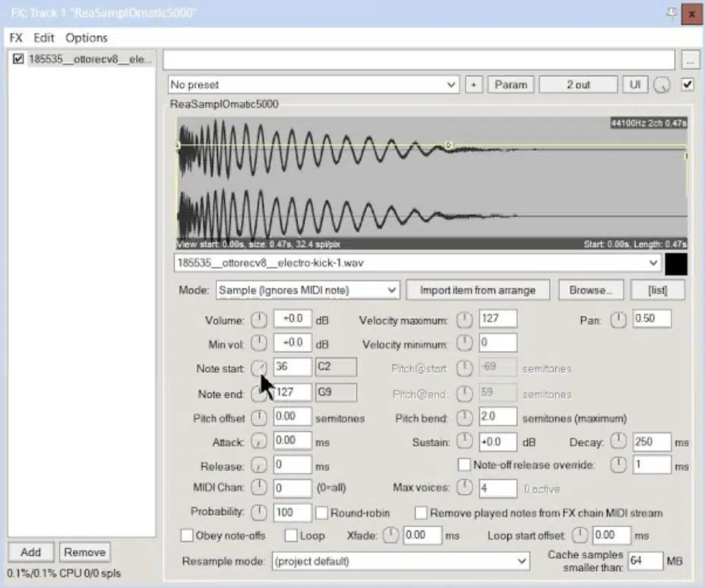Image resolution: width=705 pixels, height=588 pixels.
Task: Click the Max voices knob
Action: pos(464,487)
